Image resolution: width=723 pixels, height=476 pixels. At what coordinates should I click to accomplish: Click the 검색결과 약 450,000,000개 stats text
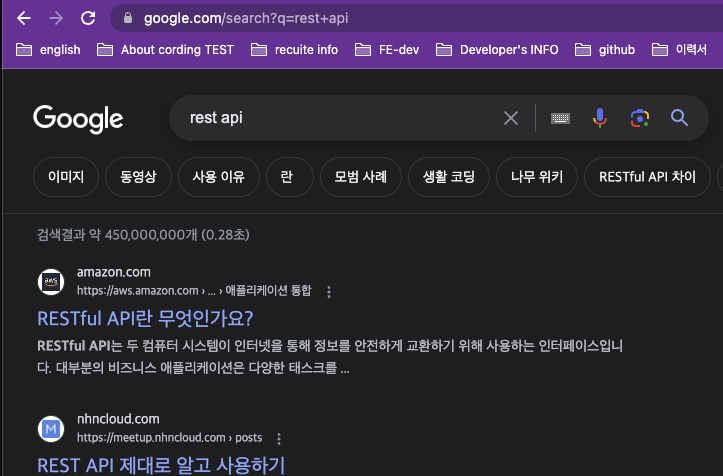[x=143, y=235]
